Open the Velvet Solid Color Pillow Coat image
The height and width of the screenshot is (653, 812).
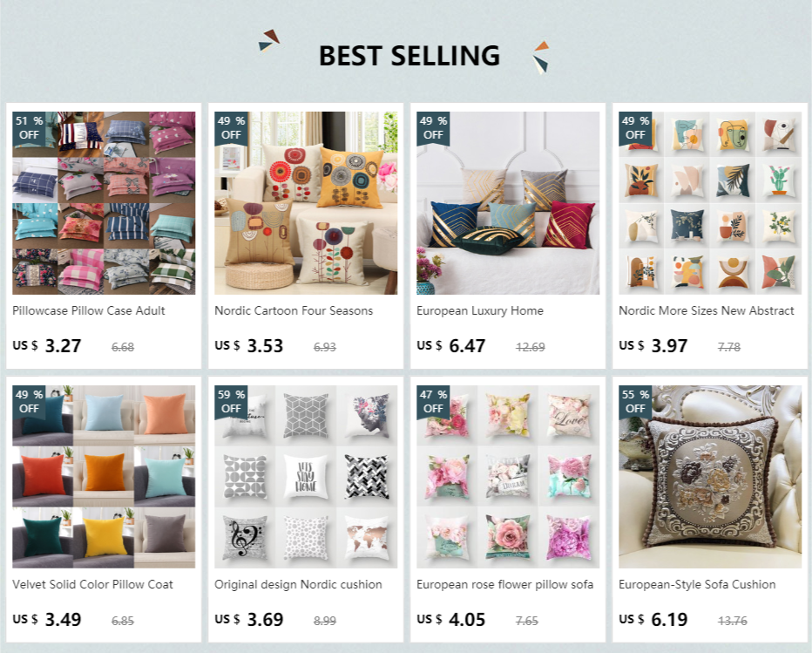coord(104,476)
